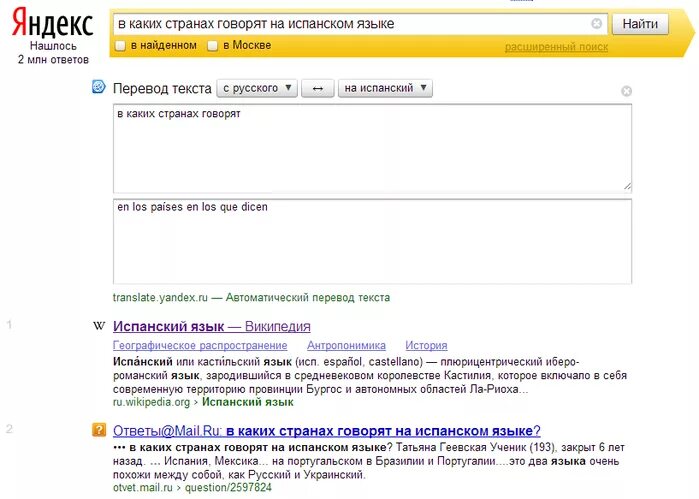Click the Russian source text area

tap(372, 148)
